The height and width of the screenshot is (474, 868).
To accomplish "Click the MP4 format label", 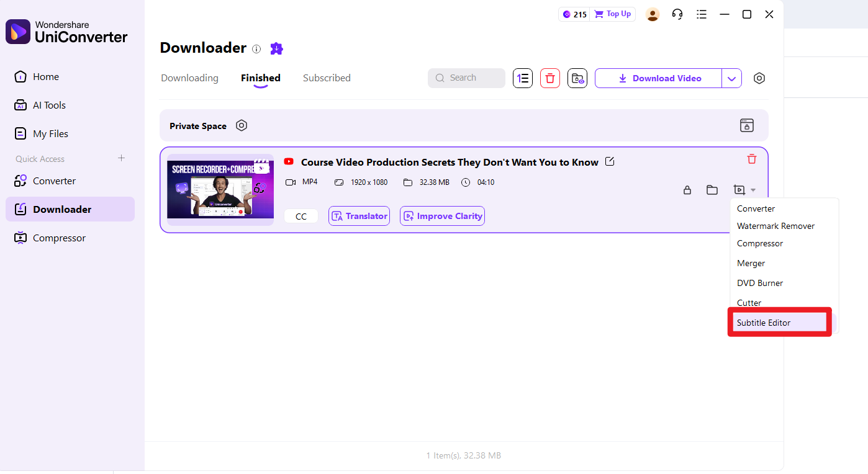I will click(x=310, y=182).
